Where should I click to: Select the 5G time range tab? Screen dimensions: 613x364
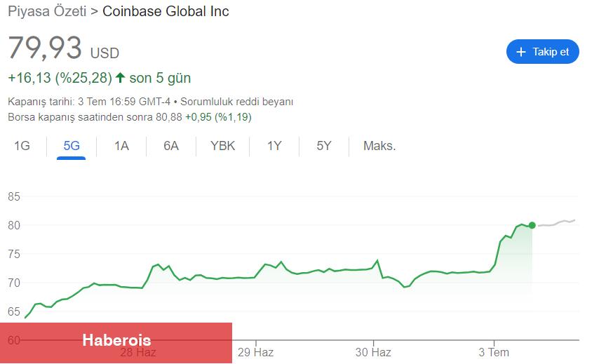click(72, 146)
